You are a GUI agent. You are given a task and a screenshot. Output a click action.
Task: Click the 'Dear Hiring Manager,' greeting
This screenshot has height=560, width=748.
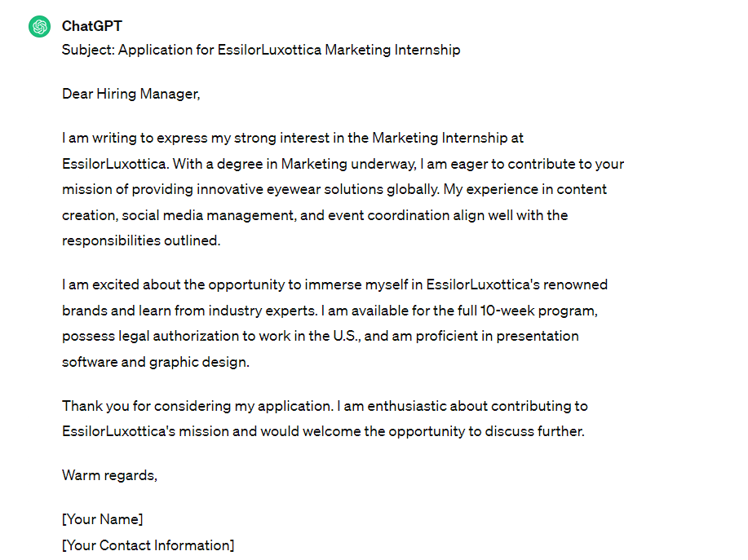coord(131,94)
